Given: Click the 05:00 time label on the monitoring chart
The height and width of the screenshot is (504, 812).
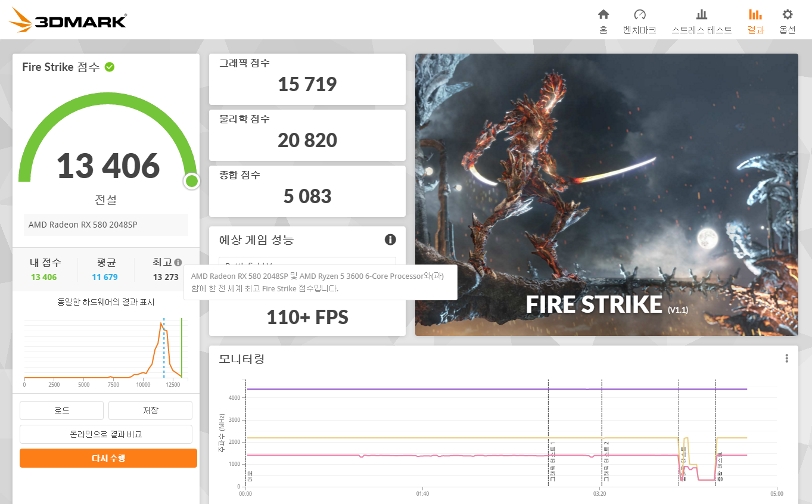Looking at the screenshot, I should click(776, 494).
